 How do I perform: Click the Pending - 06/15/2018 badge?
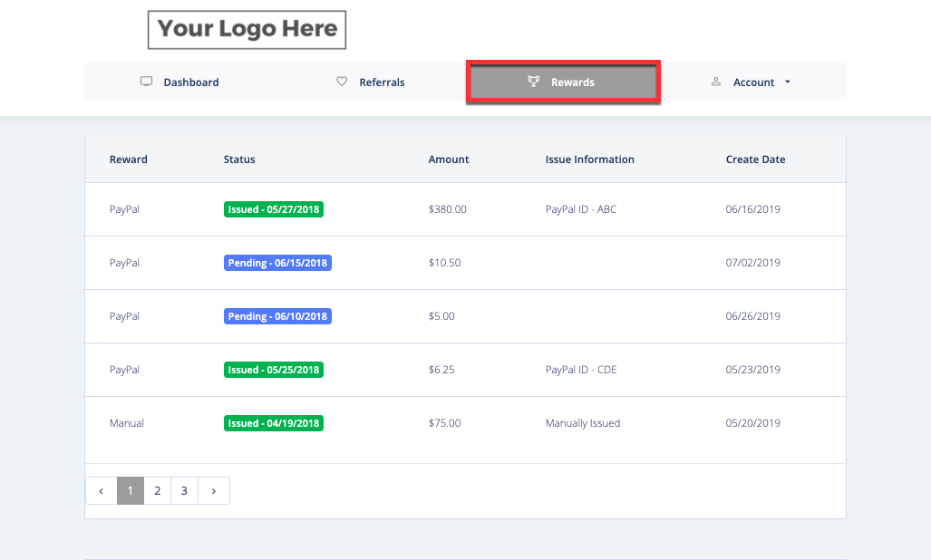point(277,263)
